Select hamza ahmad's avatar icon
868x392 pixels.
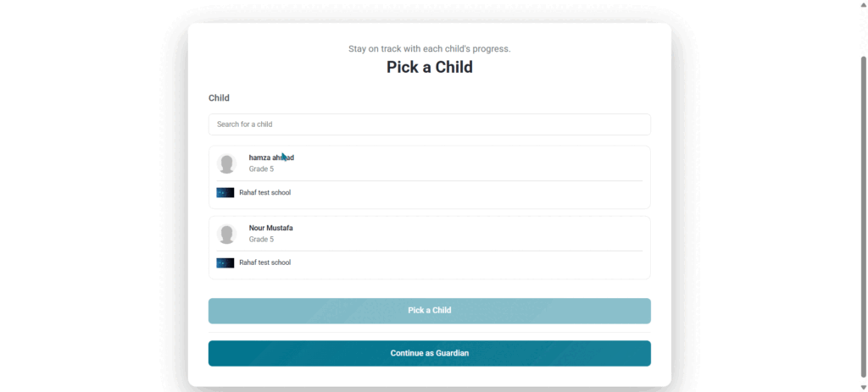coord(226,163)
